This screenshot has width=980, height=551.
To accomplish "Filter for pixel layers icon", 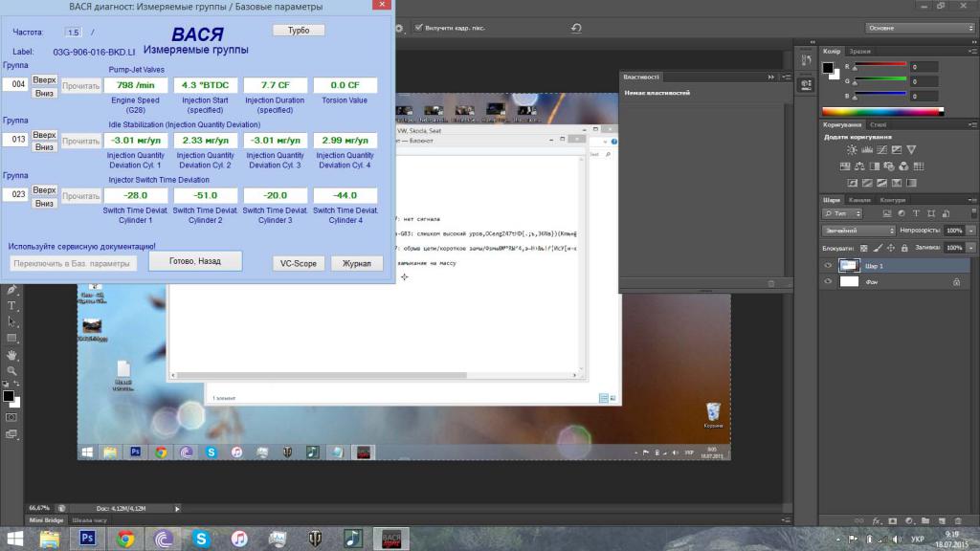I will (887, 213).
